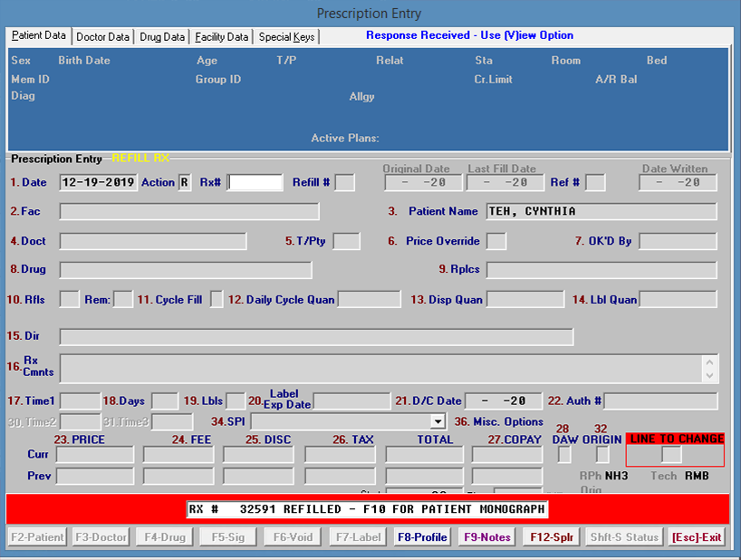Open the Drug Data tab
The width and height of the screenshot is (741, 560).
pyautogui.click(x=162, y=37)
